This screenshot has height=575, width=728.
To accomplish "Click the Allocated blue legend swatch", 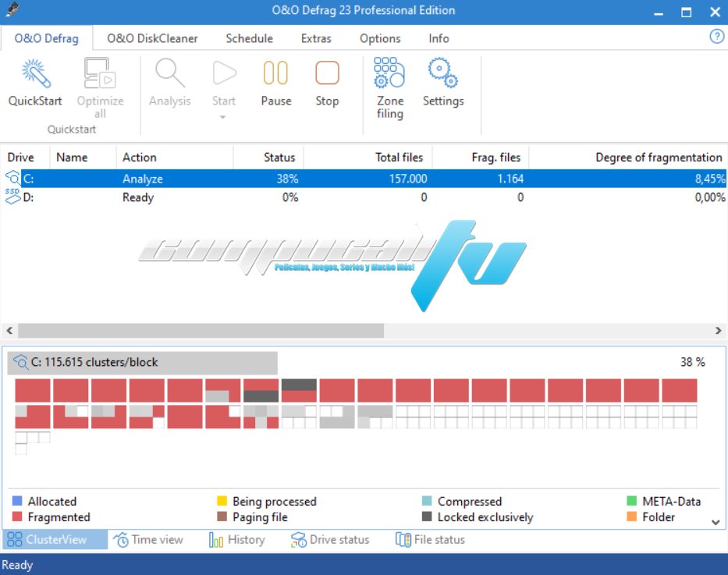I will [16, 501].
